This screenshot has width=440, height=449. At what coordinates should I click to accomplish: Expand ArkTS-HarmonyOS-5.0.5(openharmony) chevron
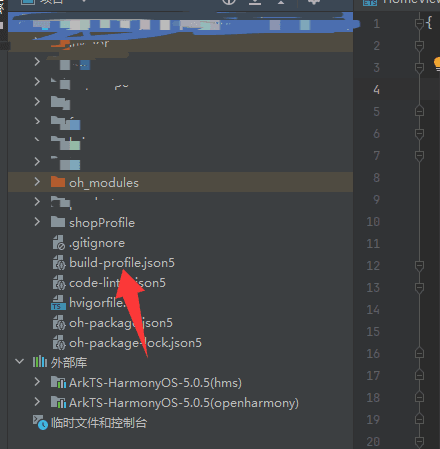point(37,402)
